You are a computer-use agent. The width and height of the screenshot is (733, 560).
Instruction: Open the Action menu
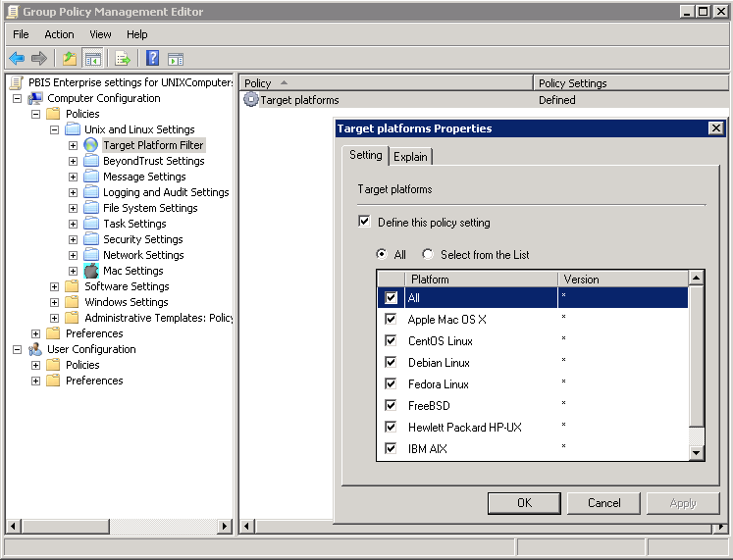(59, 34)
